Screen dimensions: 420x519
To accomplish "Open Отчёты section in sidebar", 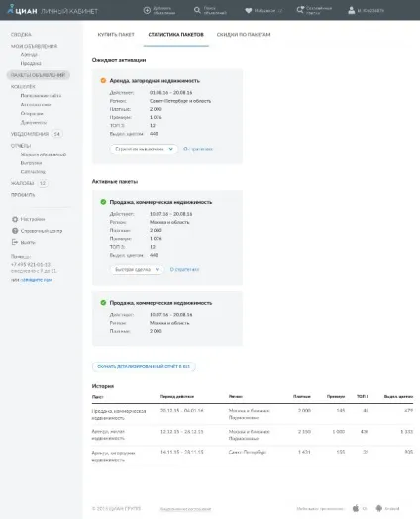I will pyautogui.click(x=21, y=146).
